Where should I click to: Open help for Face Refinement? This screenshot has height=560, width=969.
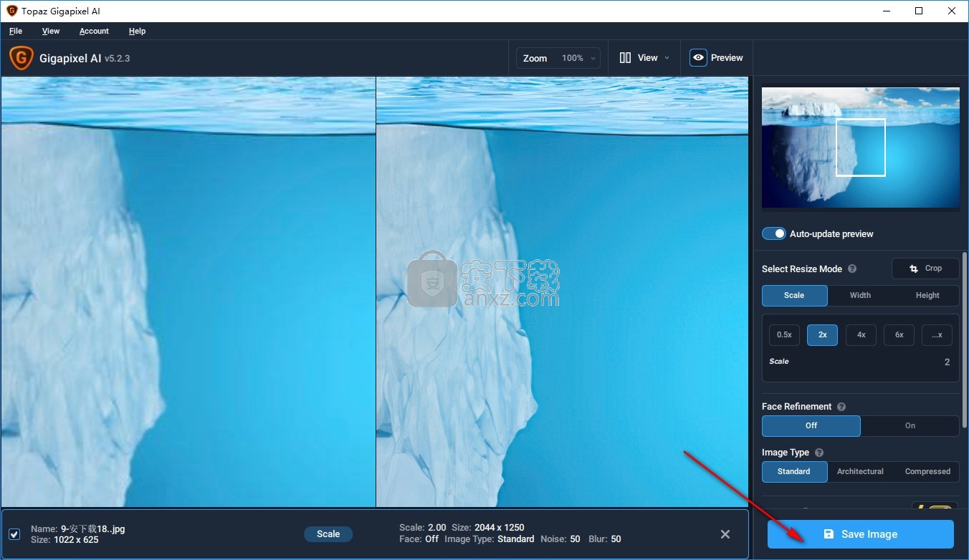841,407
